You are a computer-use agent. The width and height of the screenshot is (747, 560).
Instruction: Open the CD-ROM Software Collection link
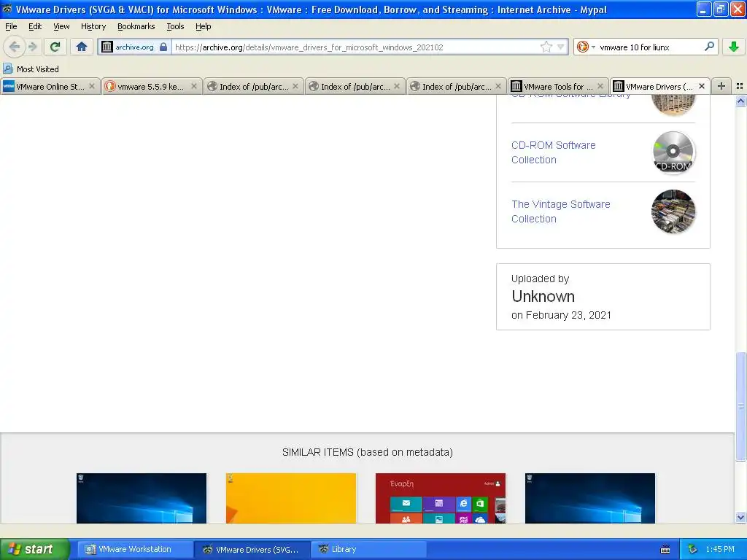coord(553,152)
